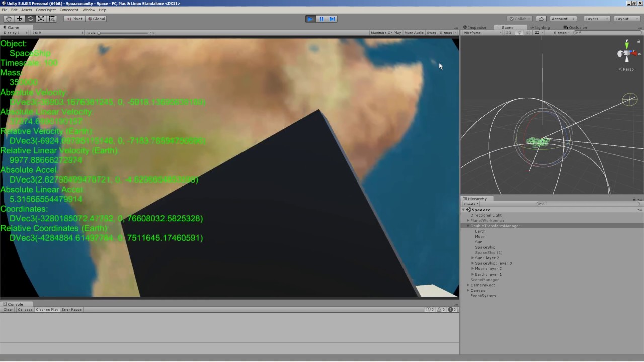Toggle Scene view audio speaker icon
The height and width of the screenshot is (362, 644).
(528, 33)
